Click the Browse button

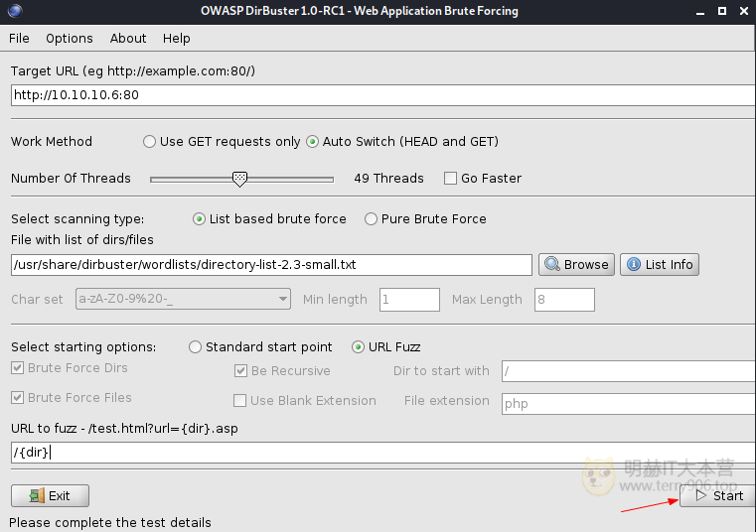click(576, 265)
